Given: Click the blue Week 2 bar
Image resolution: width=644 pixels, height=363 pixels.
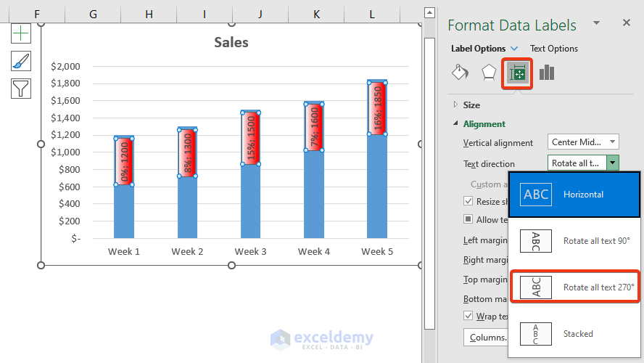Looking at the screenshot, I should point(187,208).
